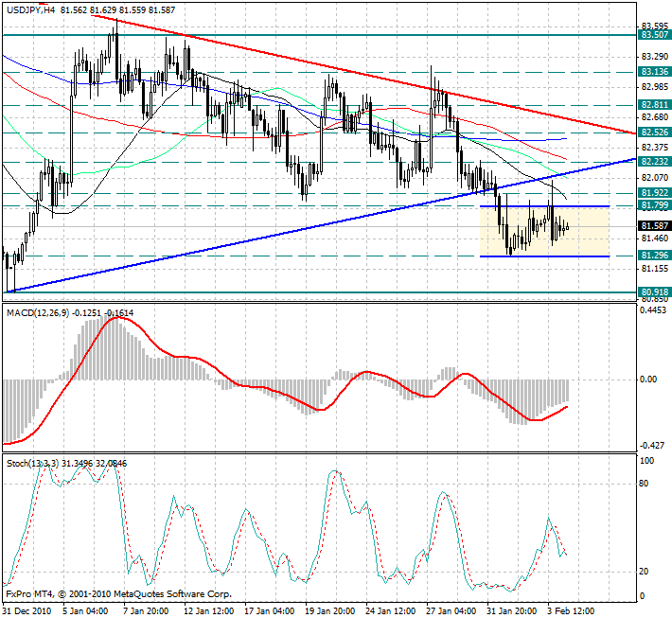Viewport: 672px width, 618px height.
Task: Click the 82.375 axis price value
Action: pyautogui.click(x=654, y=148)
